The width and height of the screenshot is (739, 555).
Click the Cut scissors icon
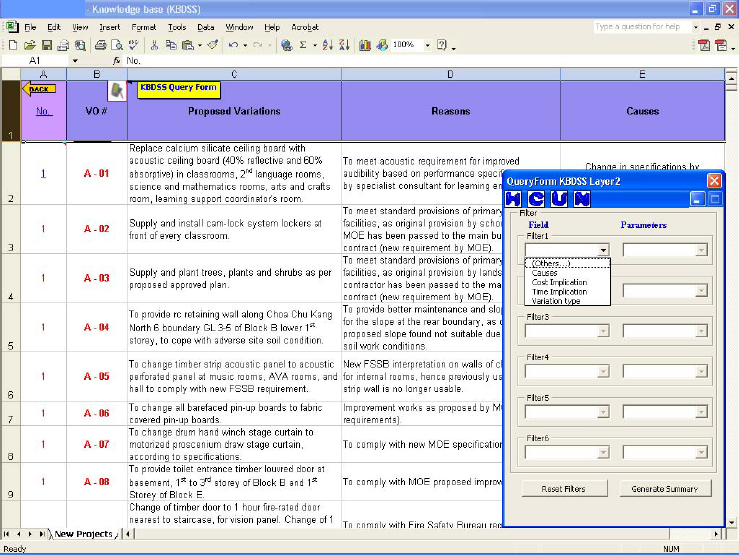coord(154,45)
